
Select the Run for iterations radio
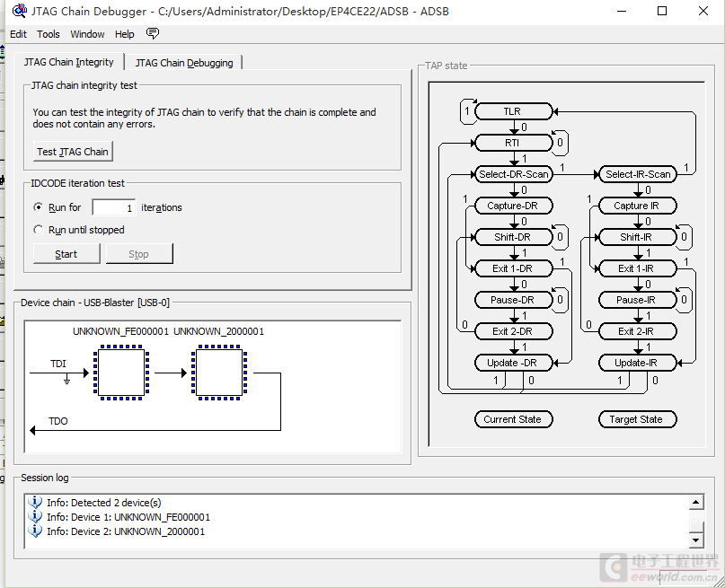(39, 207)
